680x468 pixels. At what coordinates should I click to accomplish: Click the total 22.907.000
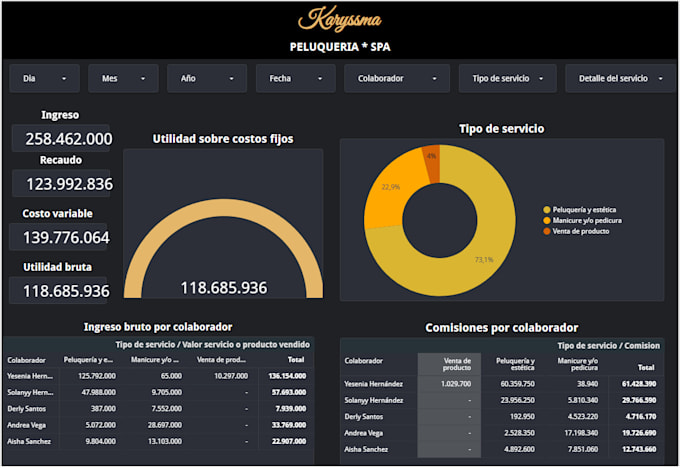(x=289, y=442)
